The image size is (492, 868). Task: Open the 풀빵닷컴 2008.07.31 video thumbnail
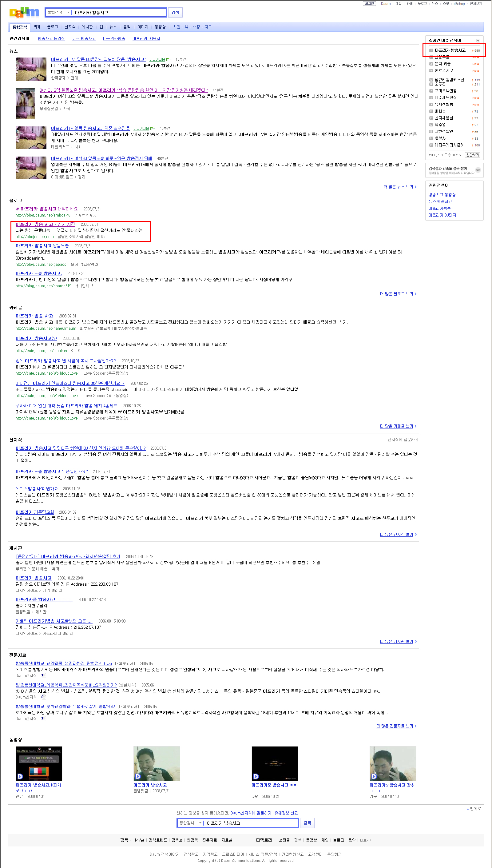pos(157,763)
